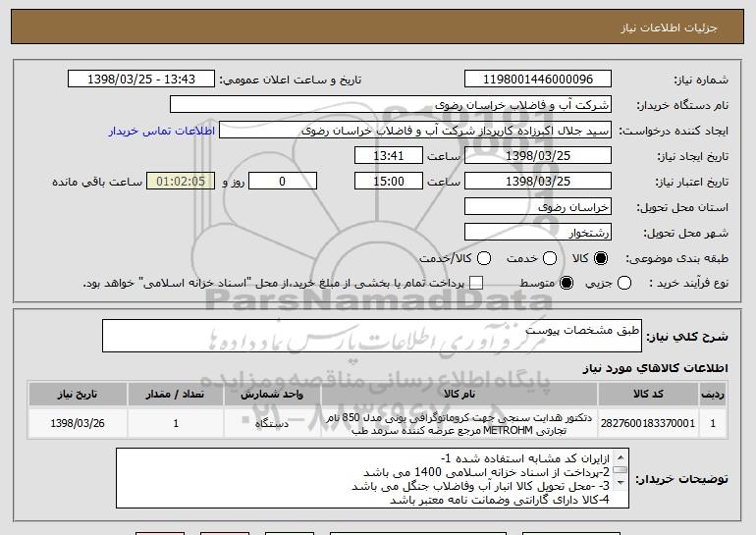Click the نام دستگاه خریدار field

coord(391,105)
